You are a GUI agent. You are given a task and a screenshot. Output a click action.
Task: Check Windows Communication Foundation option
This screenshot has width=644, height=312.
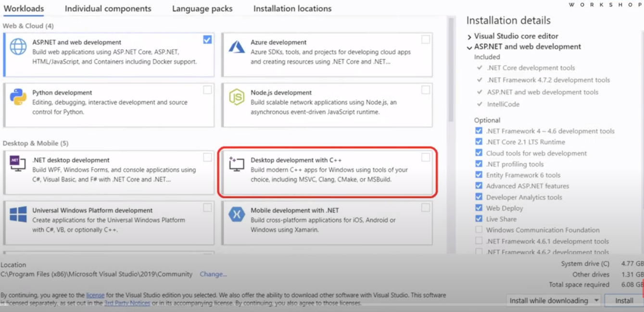coord(479,230)
